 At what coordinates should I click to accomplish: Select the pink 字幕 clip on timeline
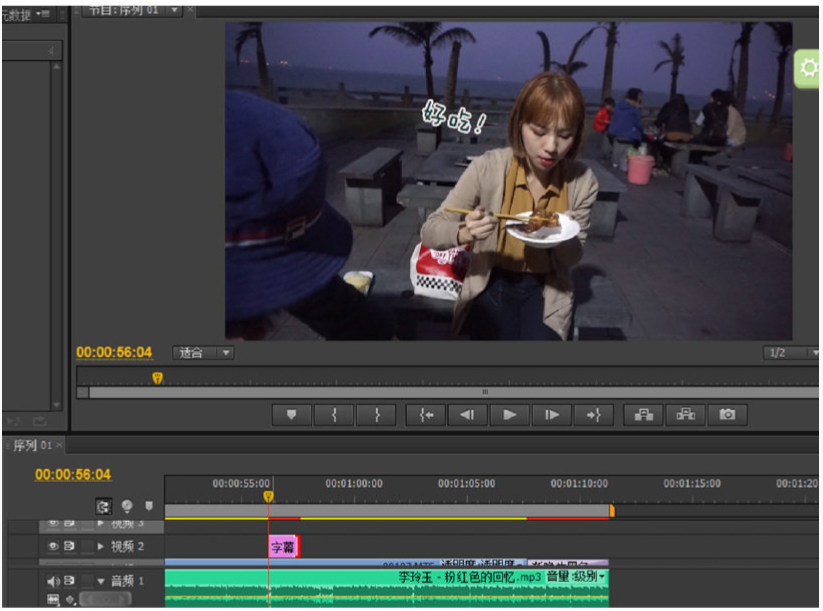(282, 547)
